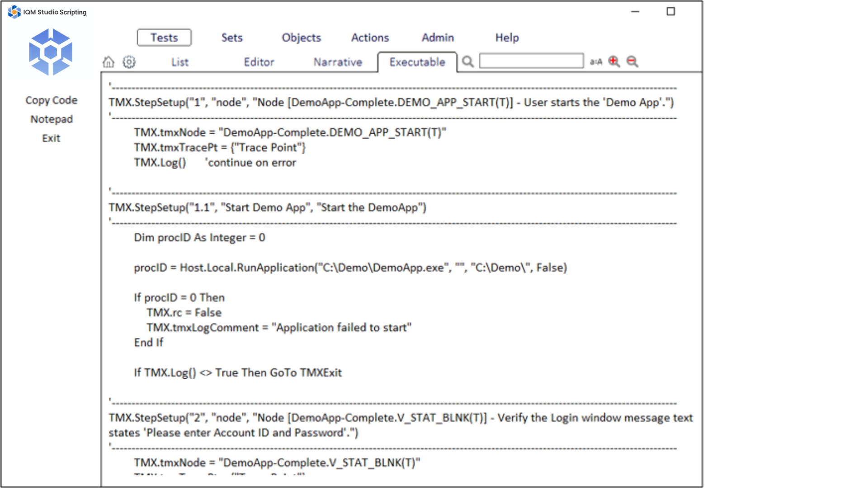Click the search magnifier icon
The width and height of the screenshot is (868, 488).
pos(468,61)
